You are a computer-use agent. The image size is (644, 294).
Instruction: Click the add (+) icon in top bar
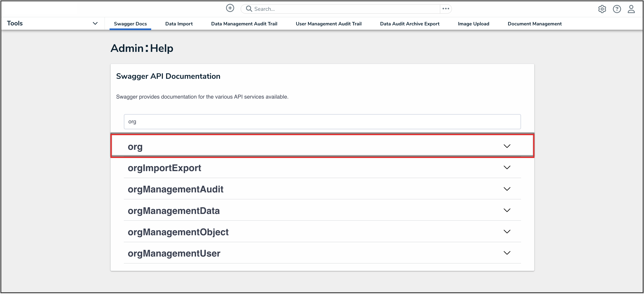pos(230,8)
